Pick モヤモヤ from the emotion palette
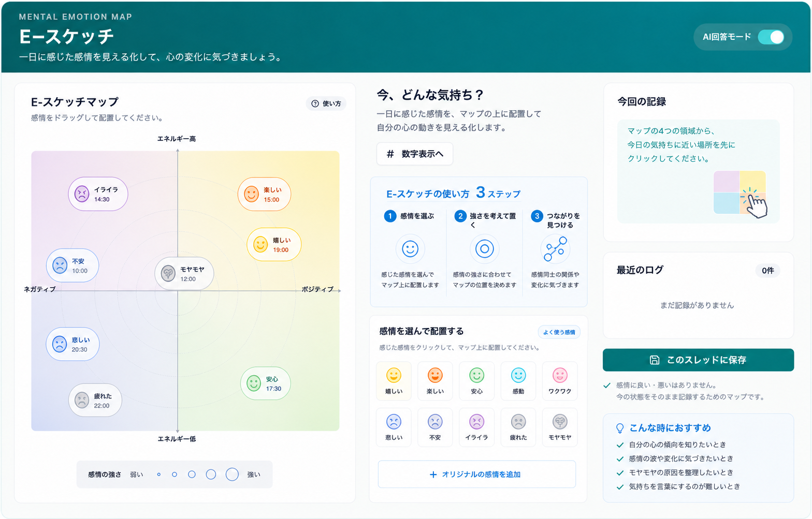812x519 pixels. click(x=560, y=427)
